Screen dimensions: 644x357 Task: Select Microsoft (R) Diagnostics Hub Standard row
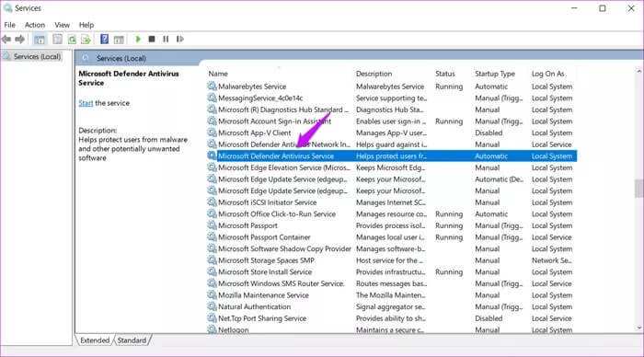coord(392,109)
